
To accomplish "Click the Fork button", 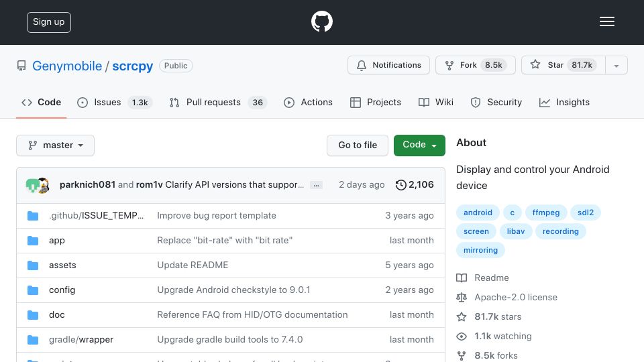I will (475, 65).
